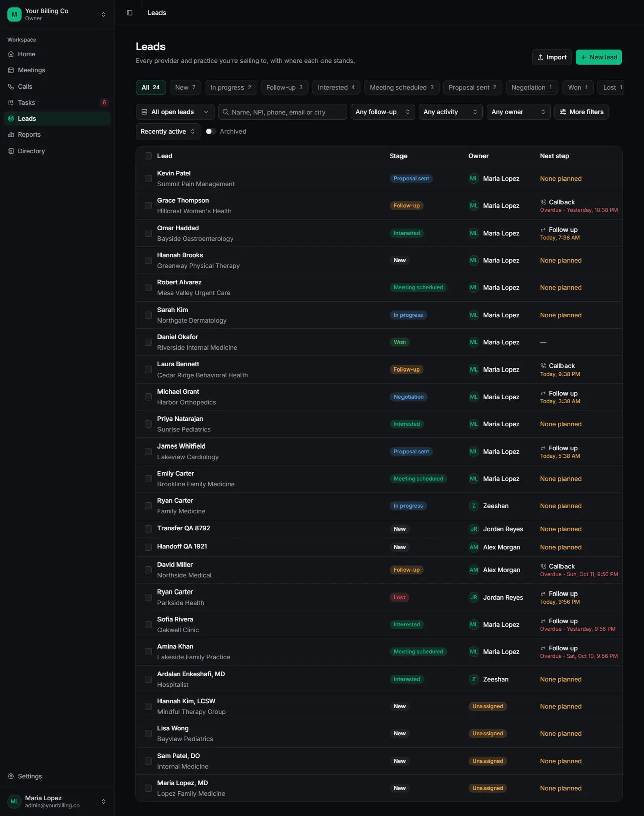Select the Follow-up 3 tab
The height and width of the screenshot is (816, 644).
[284, 88]
